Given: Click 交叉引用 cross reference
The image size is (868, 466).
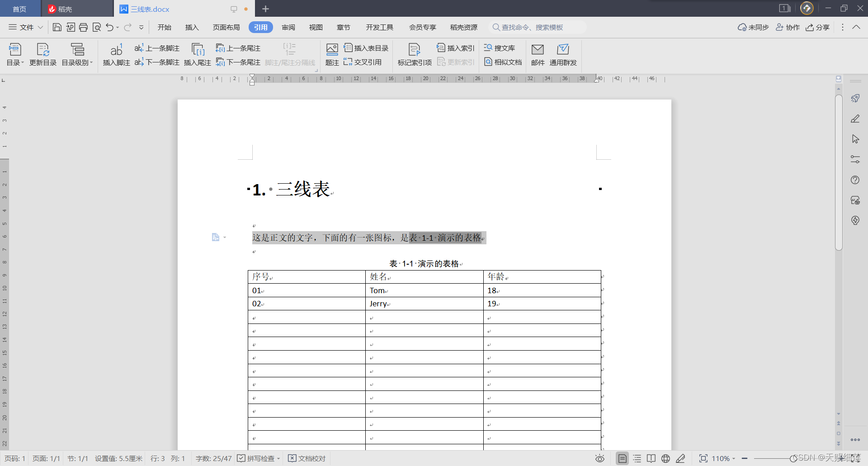Looking at the screenshot, I should [x=363, y=62].
